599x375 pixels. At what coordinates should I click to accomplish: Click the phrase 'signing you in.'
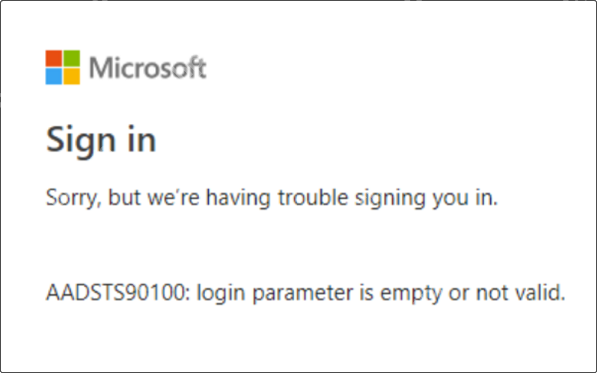pyautogui.click(x=426, y=198)
